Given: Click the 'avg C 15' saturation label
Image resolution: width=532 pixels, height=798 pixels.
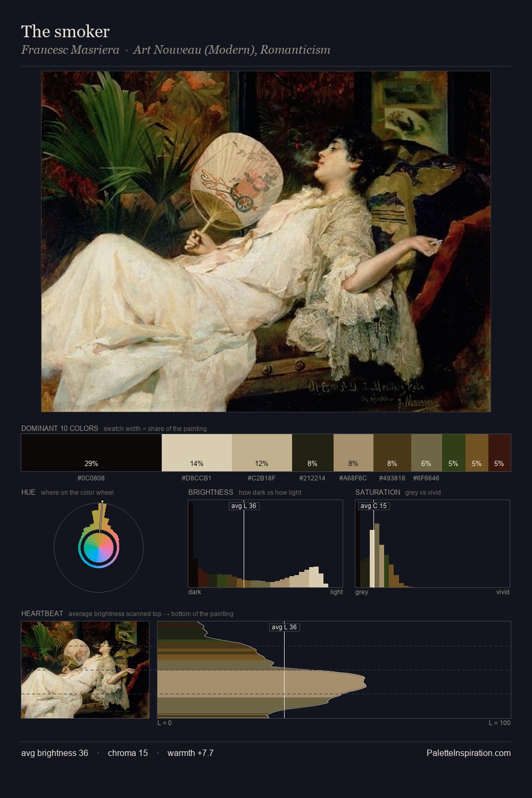Looking at the screenshot, I should [374, 506].
